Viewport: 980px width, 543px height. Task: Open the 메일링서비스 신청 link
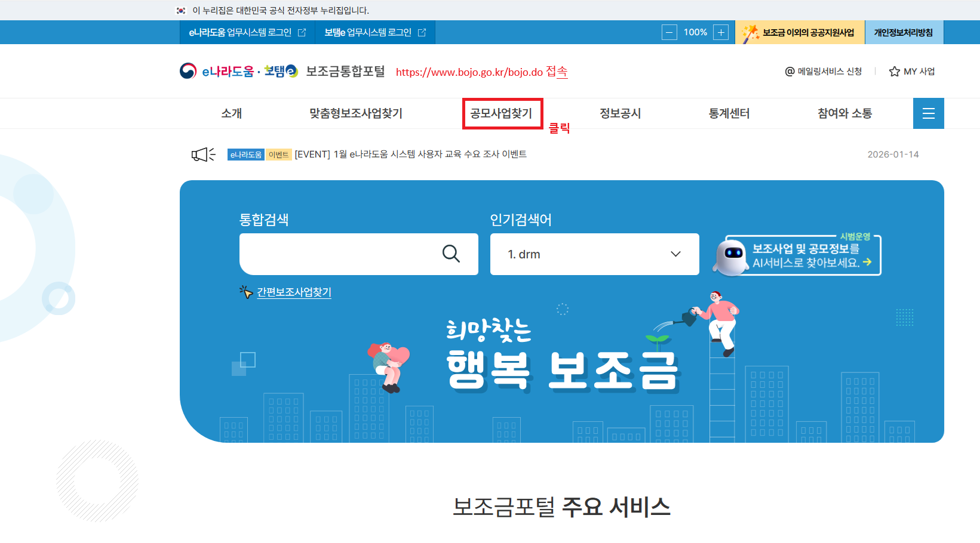[x=824, y=72]
